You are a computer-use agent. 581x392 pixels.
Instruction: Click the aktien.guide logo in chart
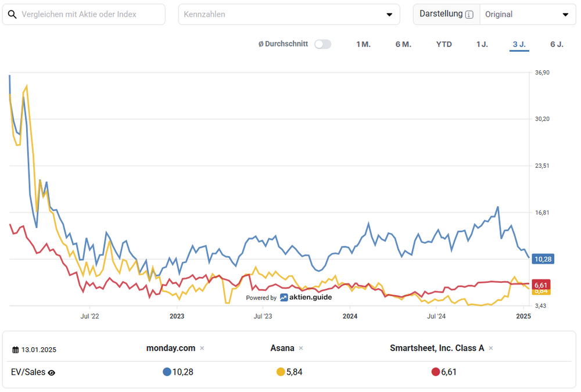[306, 297]
